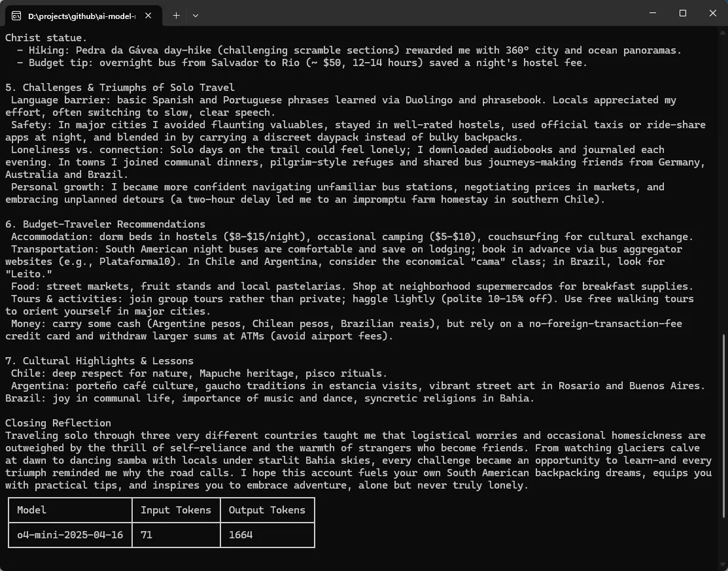Viewport: 728px width, 571px height.
Task: Click the "Cultural Highlights & Lessons" heading
Action: (108, 360)
